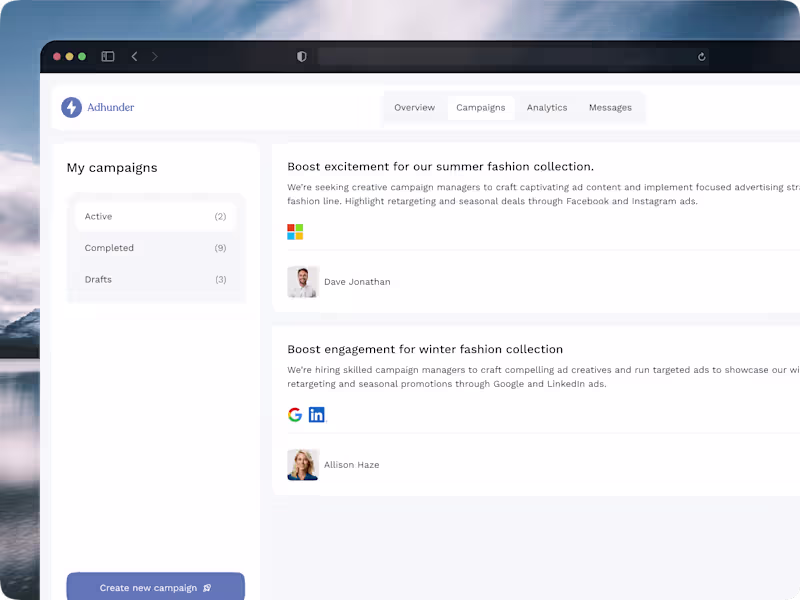The width and height of the screenshot is (800, 600).
Task: Click the Allison Haze name
Action: tap(352, 465)
